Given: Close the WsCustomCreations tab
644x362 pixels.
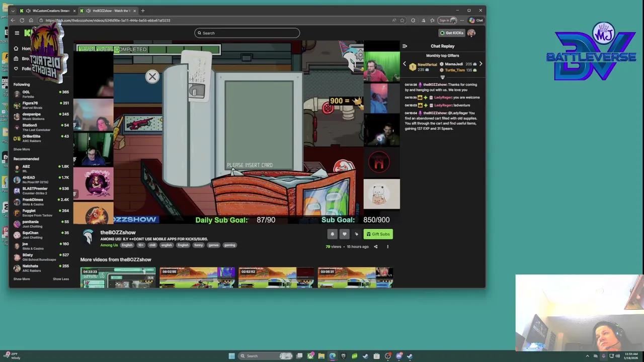Looking at the screenshot, I should (74, 11).
